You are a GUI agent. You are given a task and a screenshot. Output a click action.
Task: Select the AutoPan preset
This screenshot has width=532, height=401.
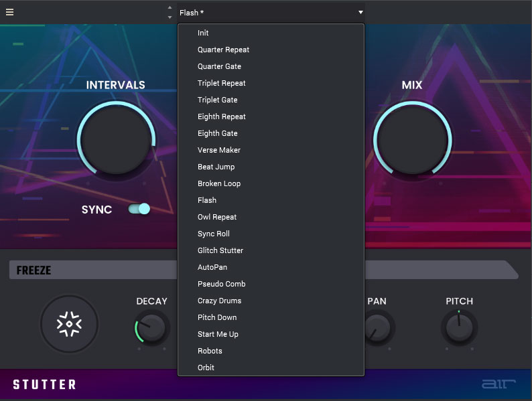(x=271, y=267)
